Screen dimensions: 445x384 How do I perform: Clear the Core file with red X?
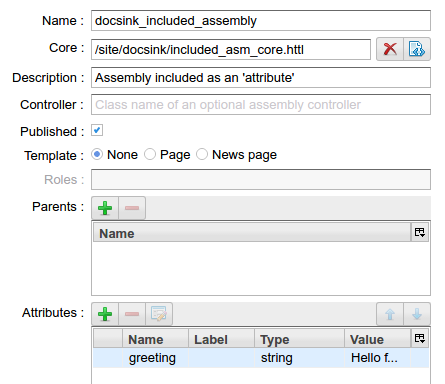click(390, 49)
